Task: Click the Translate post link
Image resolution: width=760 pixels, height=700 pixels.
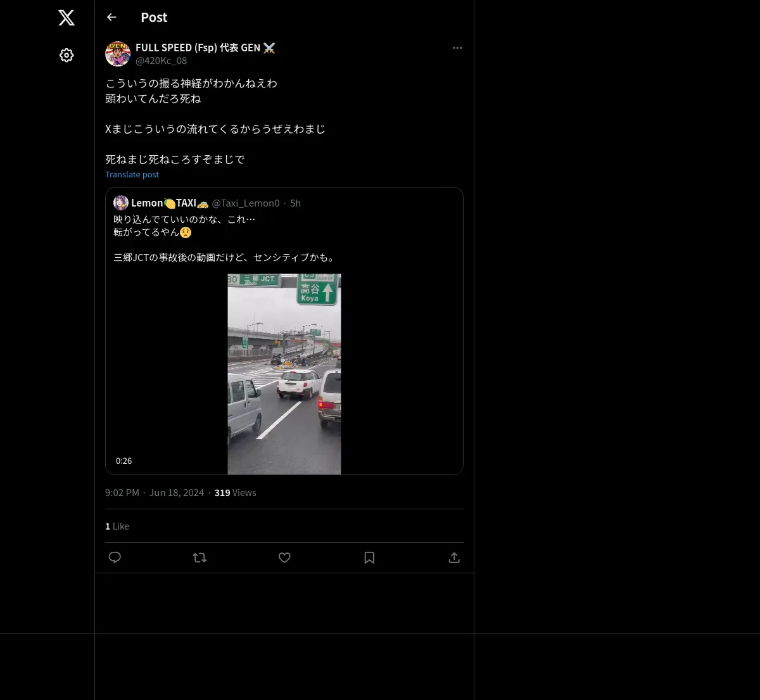Action: point(132,174)
